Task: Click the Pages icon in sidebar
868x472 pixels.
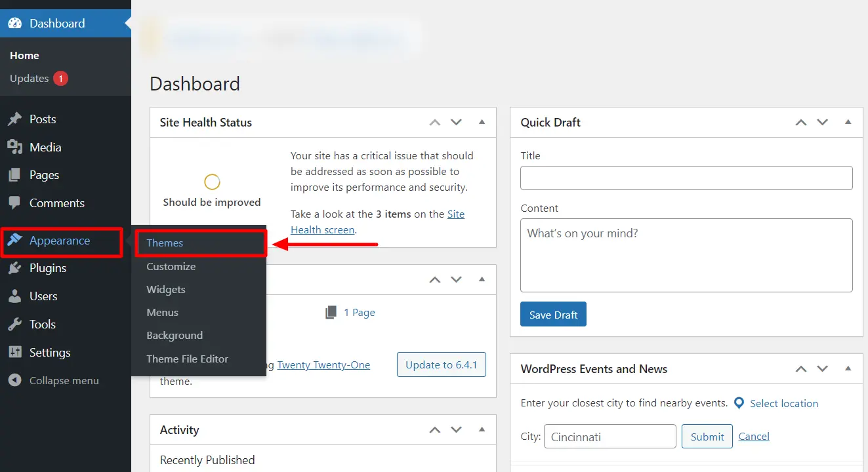Action: (x=14, y=175)
